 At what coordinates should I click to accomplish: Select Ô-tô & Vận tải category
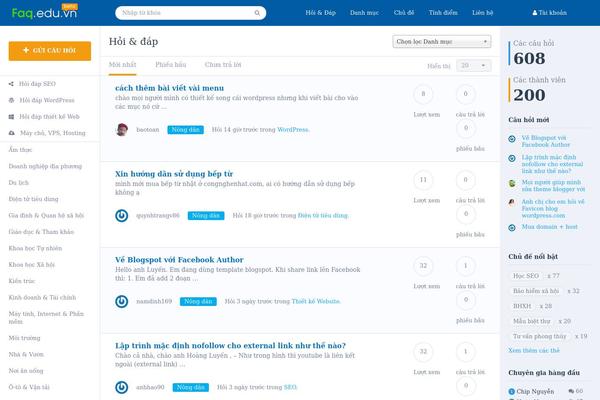29,387
